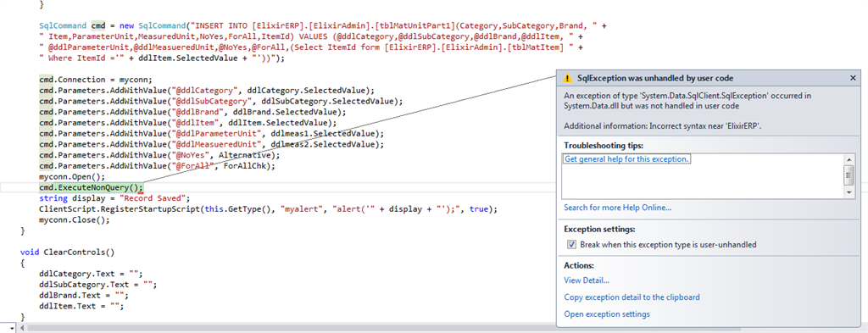868x333 pixels.
Task: Open 'View Detail...' action
Action: (587, 280)
